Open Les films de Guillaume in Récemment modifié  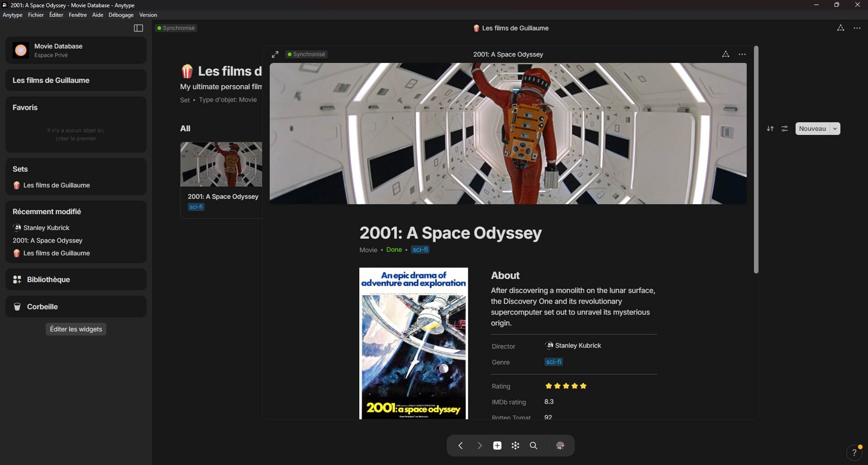point(51,253)
